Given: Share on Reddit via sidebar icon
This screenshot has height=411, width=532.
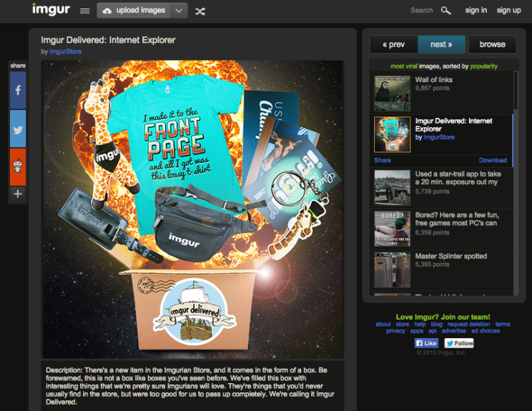Looking at the screenshot, I should click(18, 167).
